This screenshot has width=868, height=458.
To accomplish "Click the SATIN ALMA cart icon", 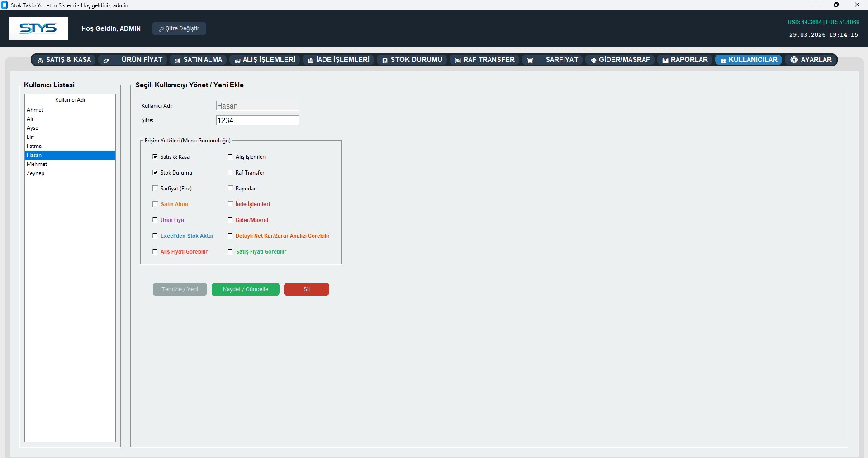I will point(178,60).
